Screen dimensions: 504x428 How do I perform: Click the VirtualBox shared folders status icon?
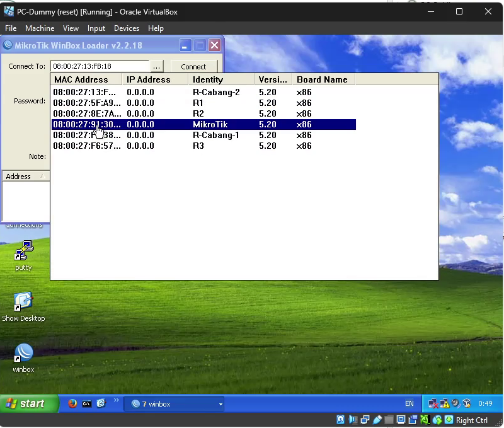click(389, 420)
